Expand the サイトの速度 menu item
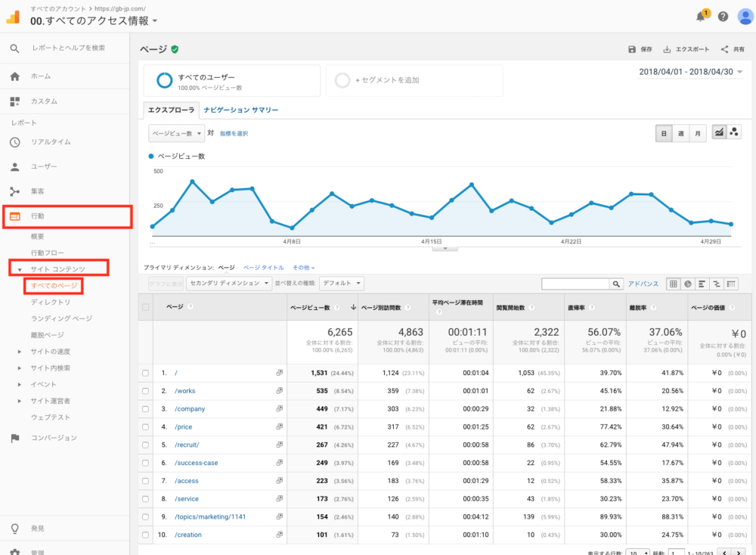This screenshot has width=756, height=555. pos(51,352)
